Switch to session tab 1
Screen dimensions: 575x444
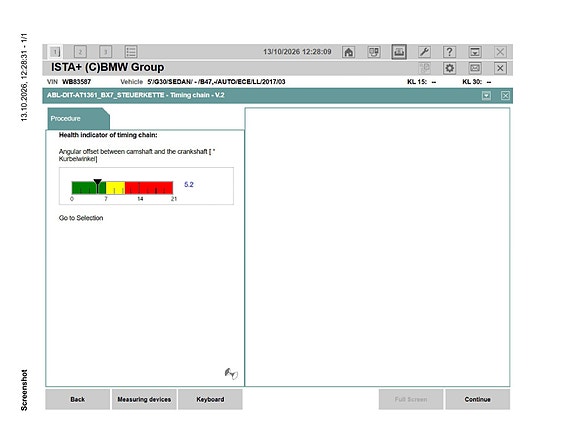pos(55,52)
